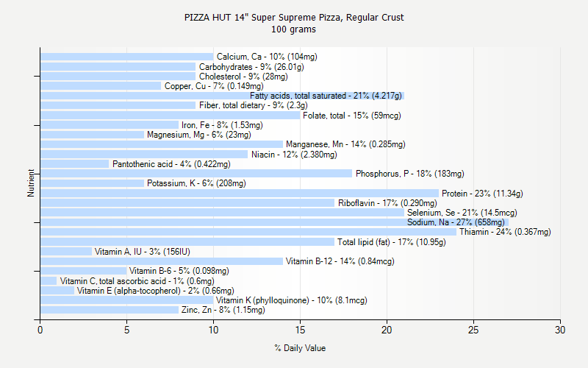Select the blue Zinc bar
Image resolution: width=588 pixels, height=368 pixels.
(x=110, y=310)
